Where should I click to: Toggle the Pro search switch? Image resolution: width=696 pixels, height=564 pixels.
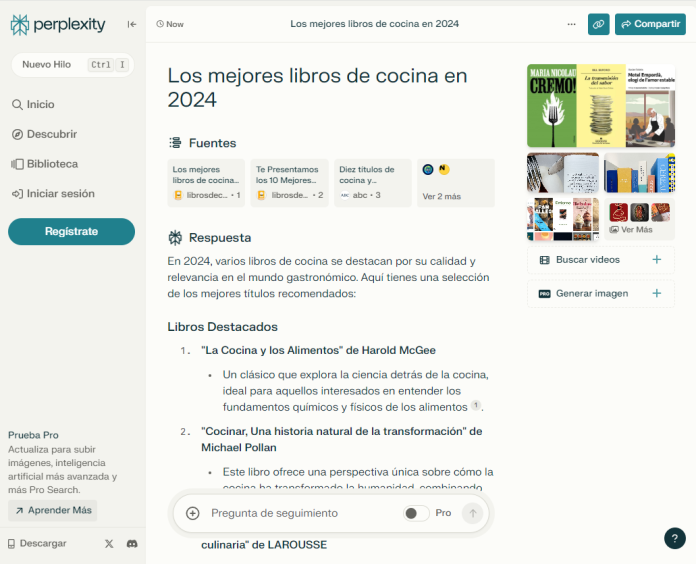416,513
